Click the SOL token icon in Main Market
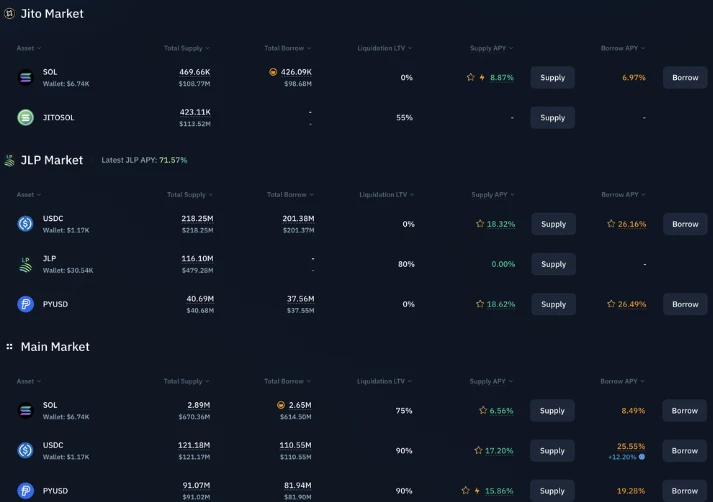 point(25,410)
